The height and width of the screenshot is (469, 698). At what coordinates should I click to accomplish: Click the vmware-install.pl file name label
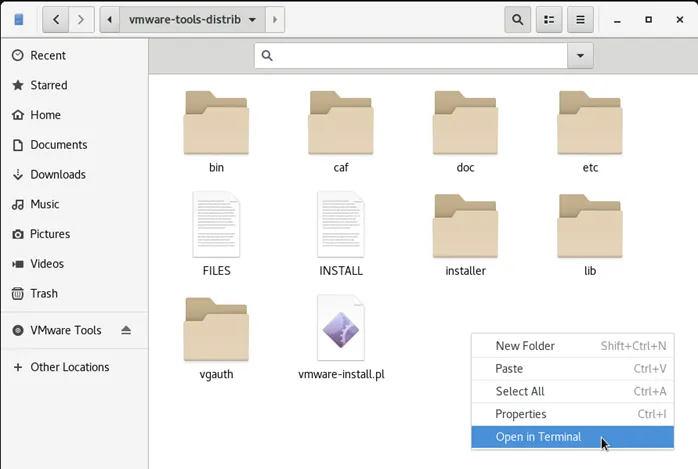(341, 374)
